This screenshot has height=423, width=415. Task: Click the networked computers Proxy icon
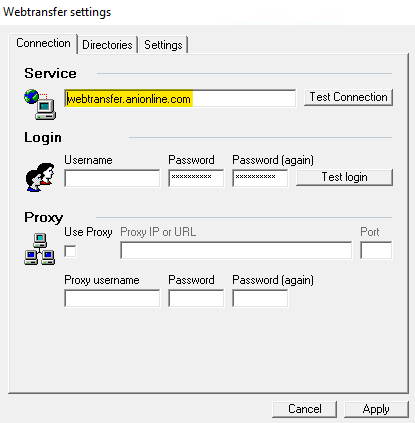tap(40, 249)
